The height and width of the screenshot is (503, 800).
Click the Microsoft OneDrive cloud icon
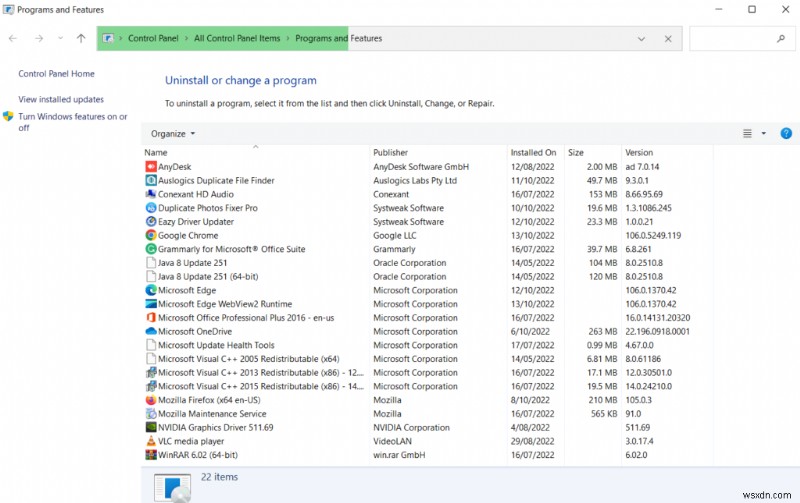(151, 332)
